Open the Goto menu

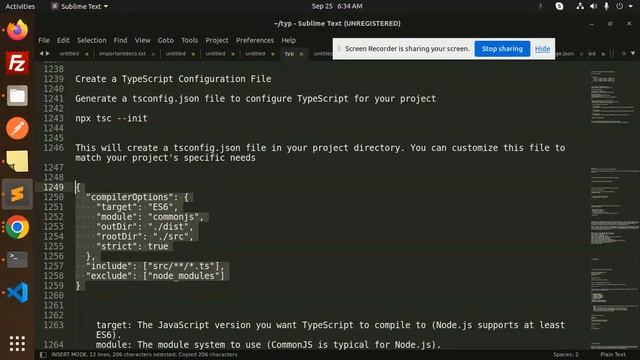[165, 40]
